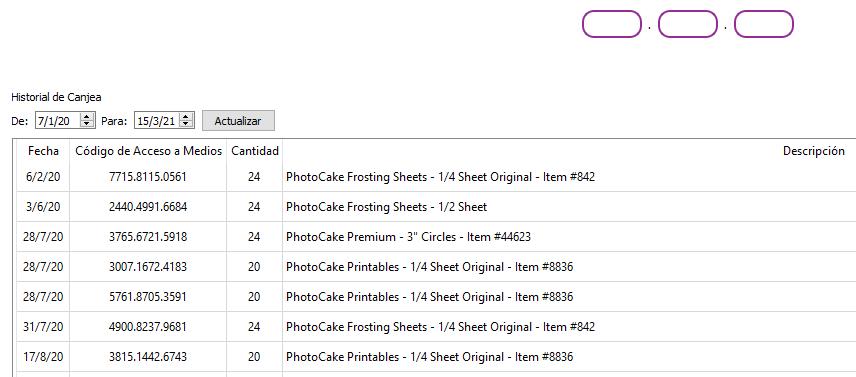Image resolution: width=856 pixels, height=377 pixels.
Task: Sort by the Cantidad column header
Action: (255, 151)
